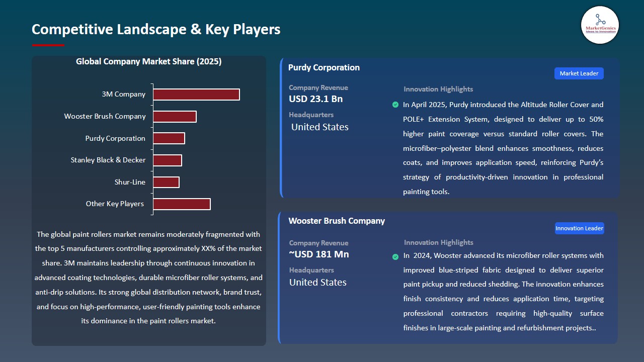Select the 3M Company bar
The height and width of the screenshot is (362, 644).
[196, 95]
